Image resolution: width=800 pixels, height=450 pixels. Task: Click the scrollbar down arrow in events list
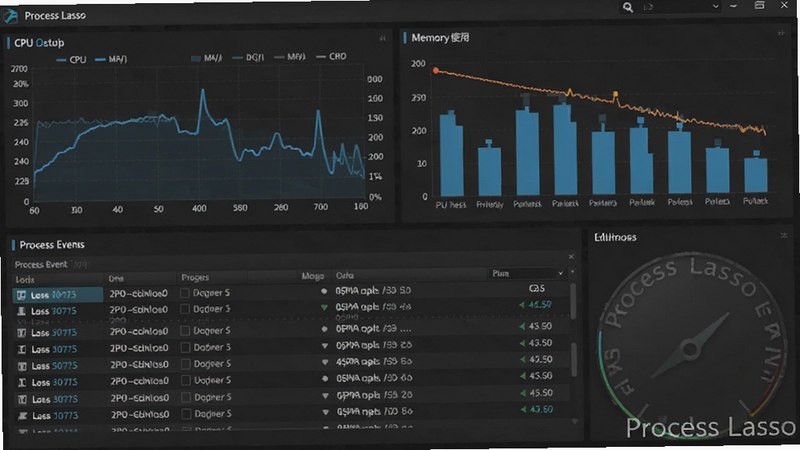(574, 422)
